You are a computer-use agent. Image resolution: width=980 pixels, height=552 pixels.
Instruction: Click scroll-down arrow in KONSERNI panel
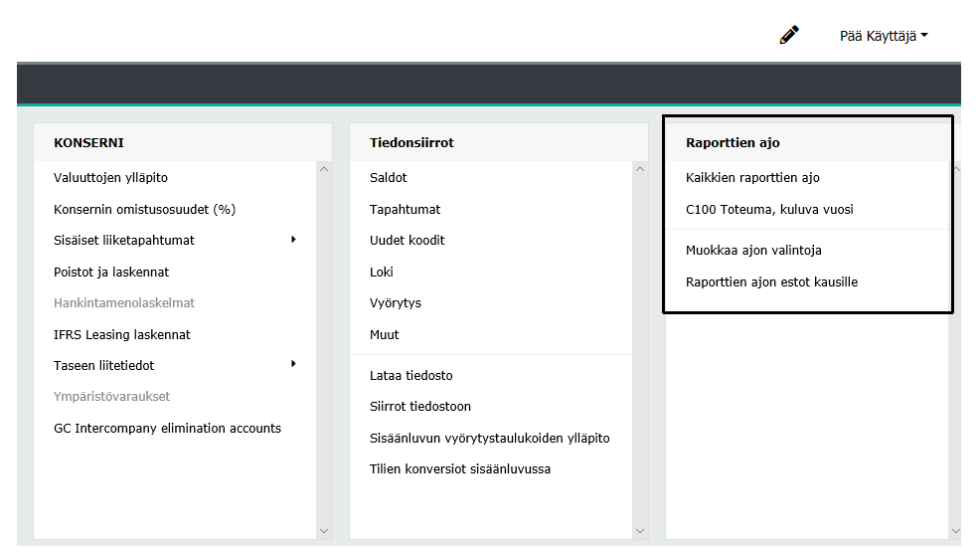point(324,531)
